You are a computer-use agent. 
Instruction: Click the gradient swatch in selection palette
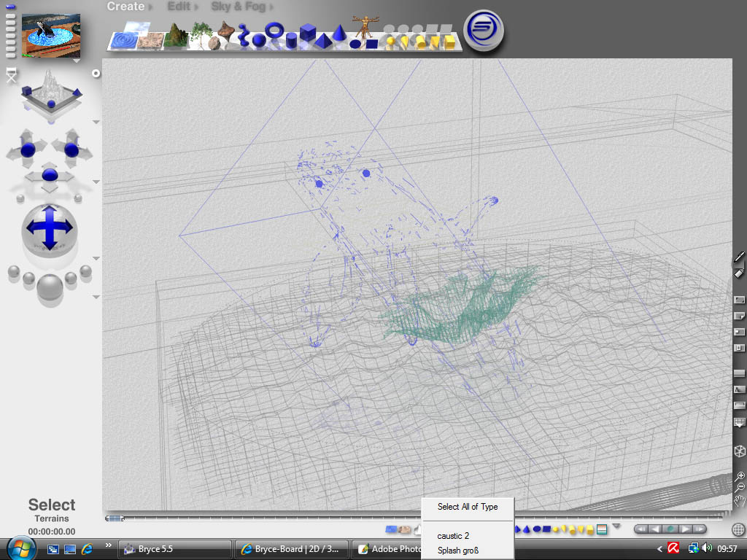[602, 529]
